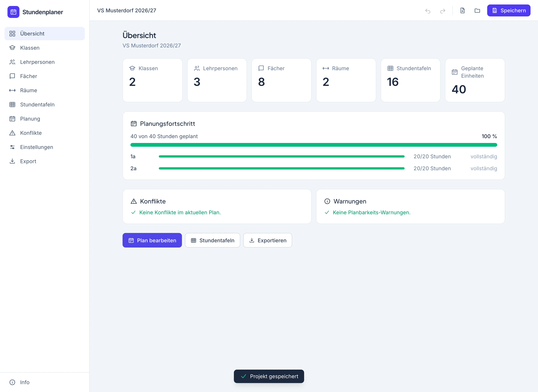Click the redo arrow icon

tap(443, 11)
